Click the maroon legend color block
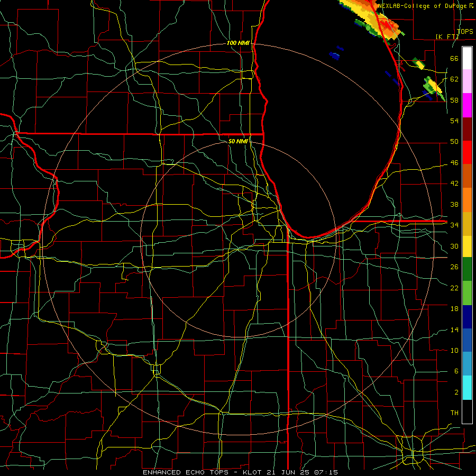The image size is (476, 476). click(x=467, y=129)
